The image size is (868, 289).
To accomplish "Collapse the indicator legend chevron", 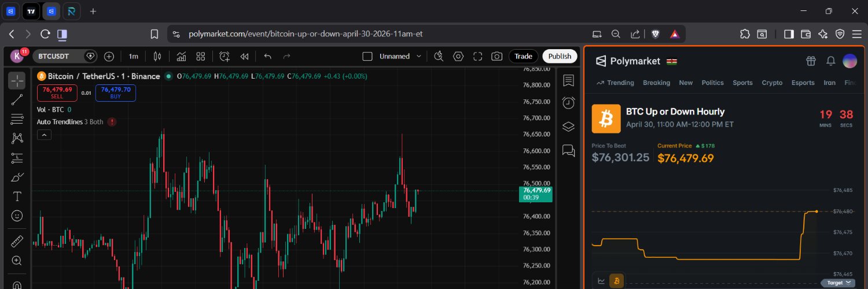I will (x=45, y=135).
